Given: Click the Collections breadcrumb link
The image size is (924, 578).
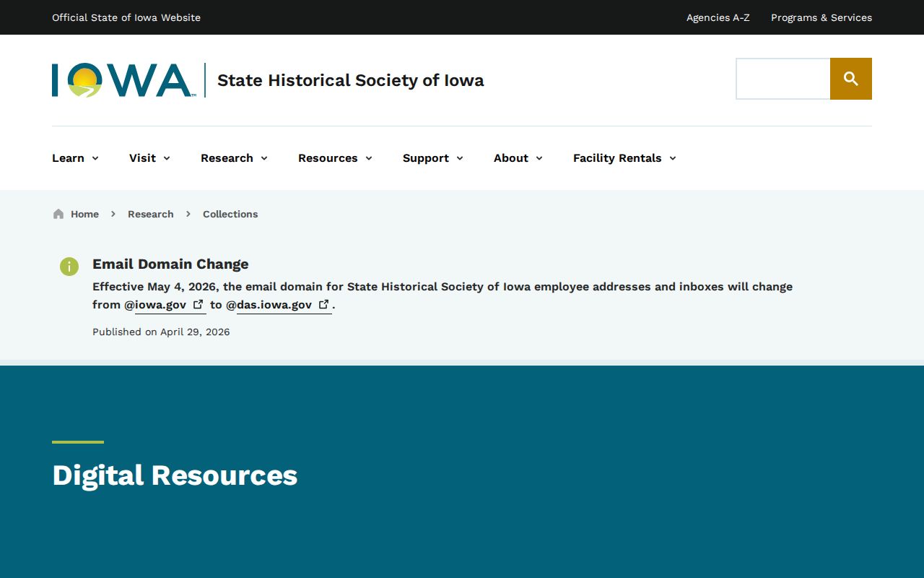Looking at the screenshot, I should [230, 214].
